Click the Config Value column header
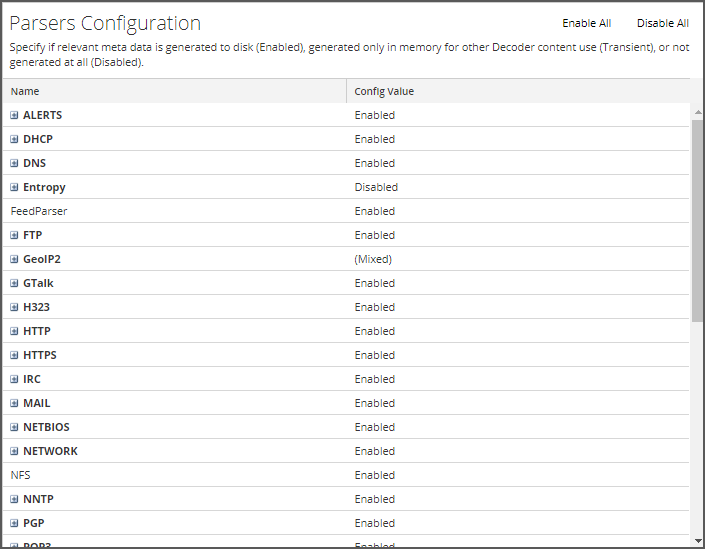Image resolution: width=705 pixels, height=549 pixels. pyautogui.click(x=384, y=91)
